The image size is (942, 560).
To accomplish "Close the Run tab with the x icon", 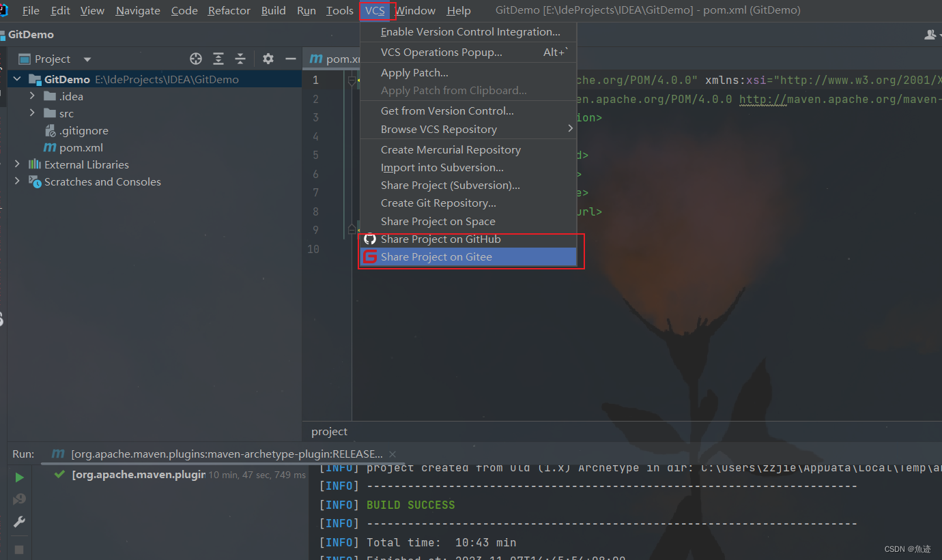I will point(392,454).
